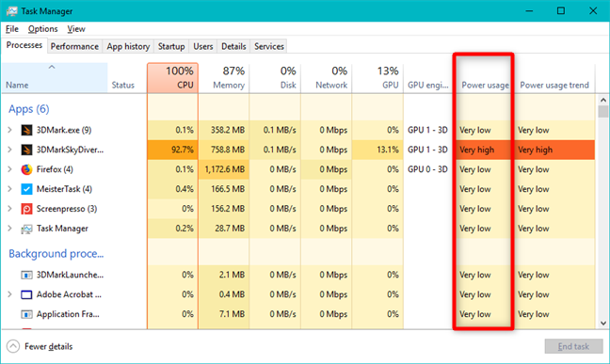
Task: Open the File menu
Action: 12,29
